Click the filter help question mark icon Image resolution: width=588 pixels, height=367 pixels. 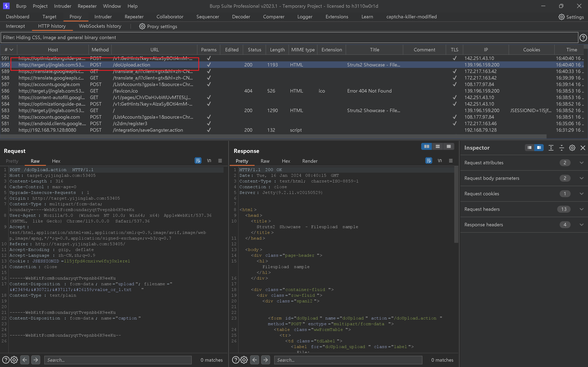[583, 38]
